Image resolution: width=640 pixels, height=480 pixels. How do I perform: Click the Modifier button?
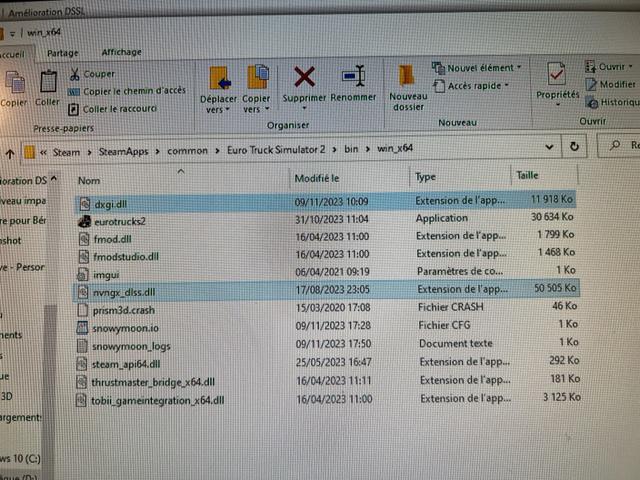[611, 84]
